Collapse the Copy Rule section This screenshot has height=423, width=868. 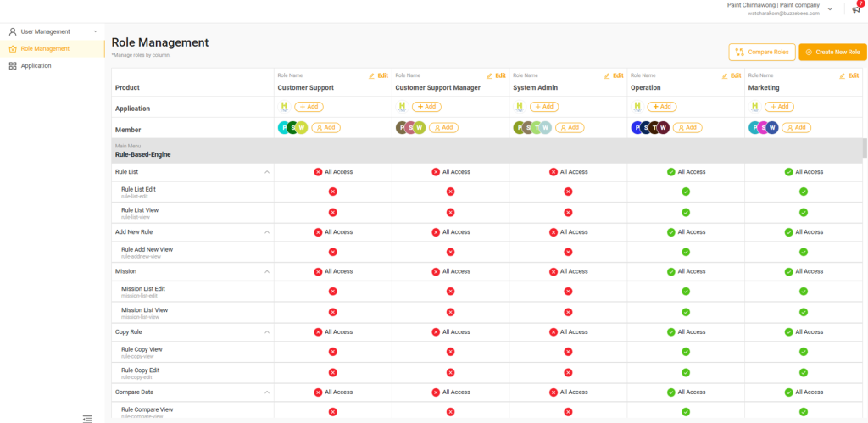[267, 332]
